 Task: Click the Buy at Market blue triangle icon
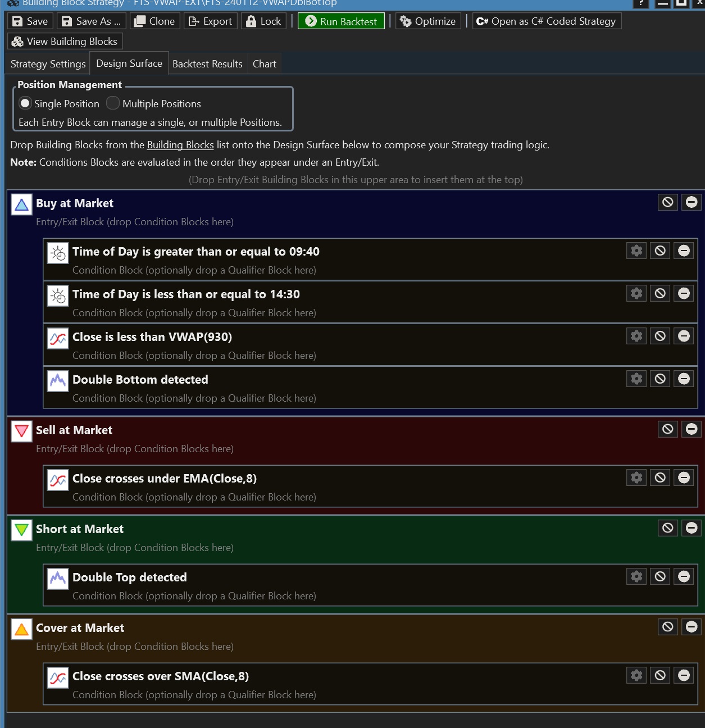(x=21, y=204)
